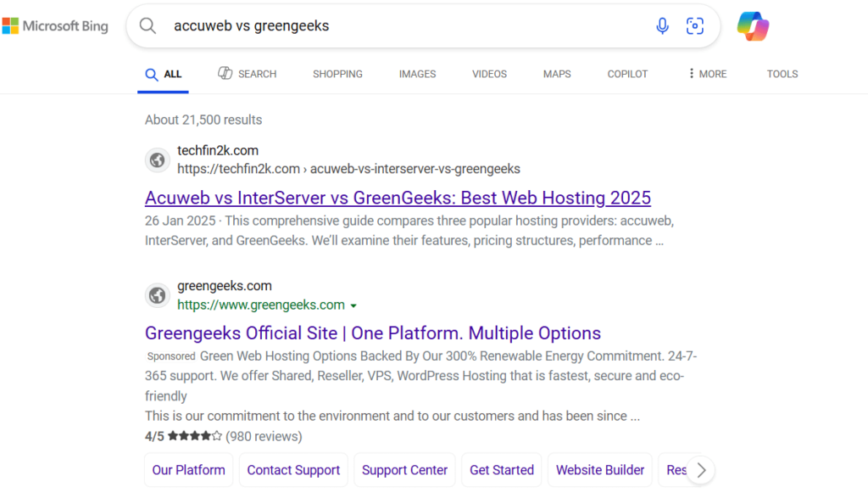Click the About 21,500 results text
This screenshot has width=868, height=498.
click(x=203, y=120)
